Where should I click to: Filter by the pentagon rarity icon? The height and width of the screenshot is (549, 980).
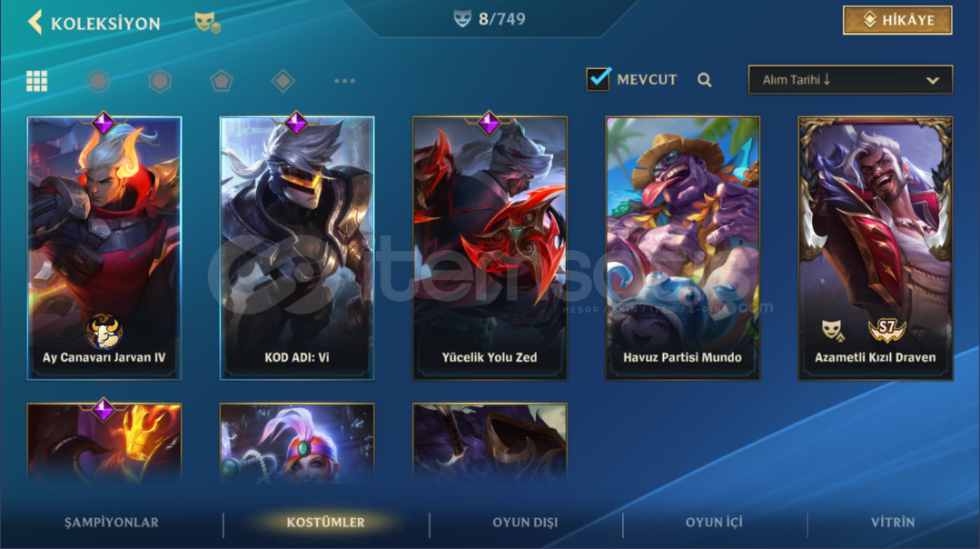click(x=222, y=81)
